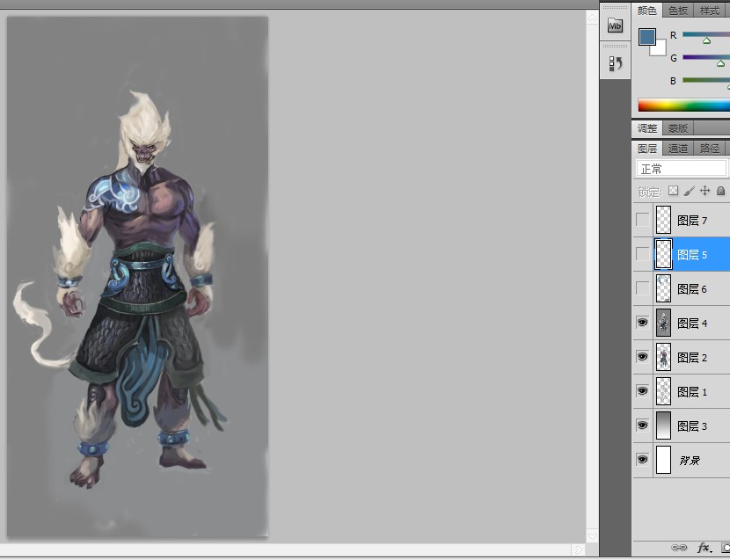This screenshot has width=730, height=560.
Task: Select the 图层 1 layer name
Action: (692, 392)
